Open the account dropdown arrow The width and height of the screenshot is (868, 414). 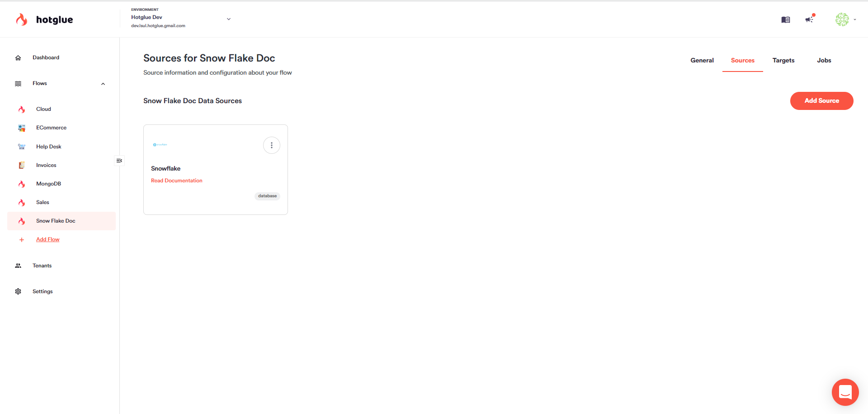[x=855, y=19]
